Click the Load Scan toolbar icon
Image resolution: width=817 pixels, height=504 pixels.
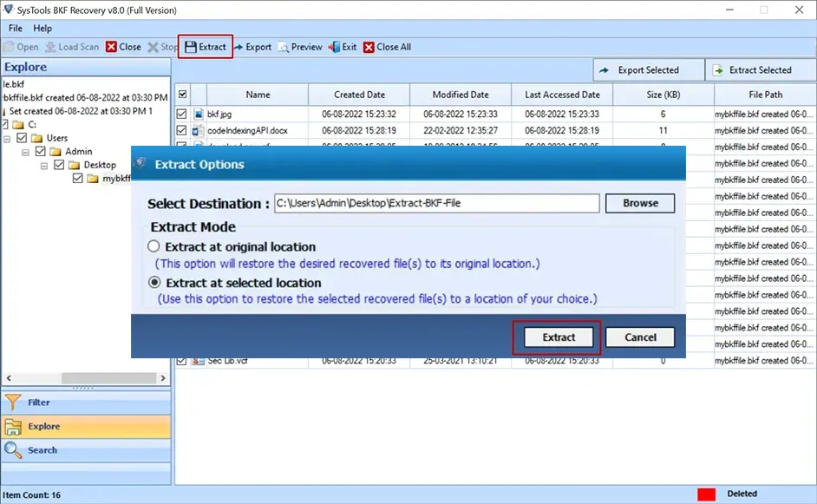[x=50, y=47]
